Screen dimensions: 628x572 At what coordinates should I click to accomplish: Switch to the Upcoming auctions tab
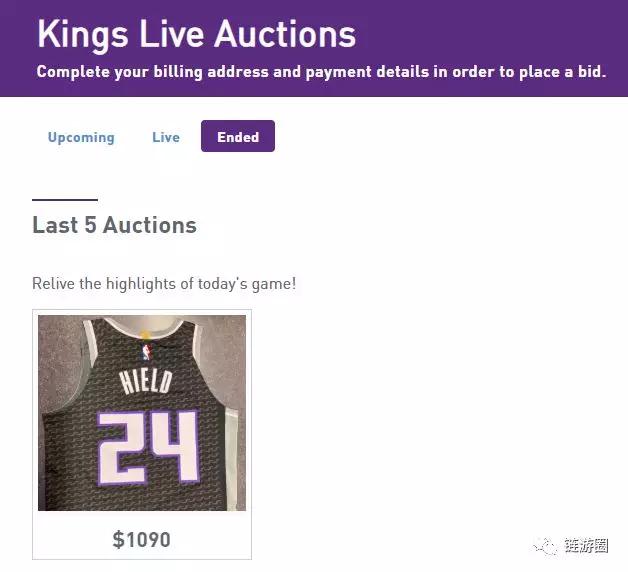tap(81, 137)
